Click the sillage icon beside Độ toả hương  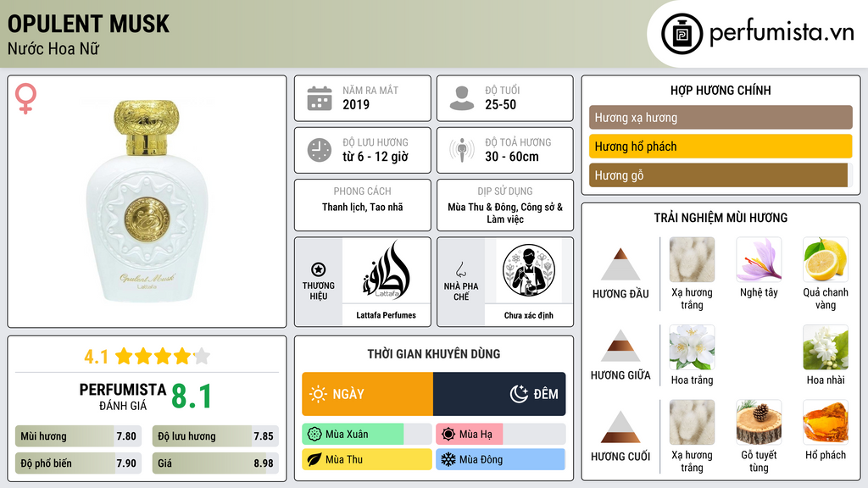click(x=462, y=150)
